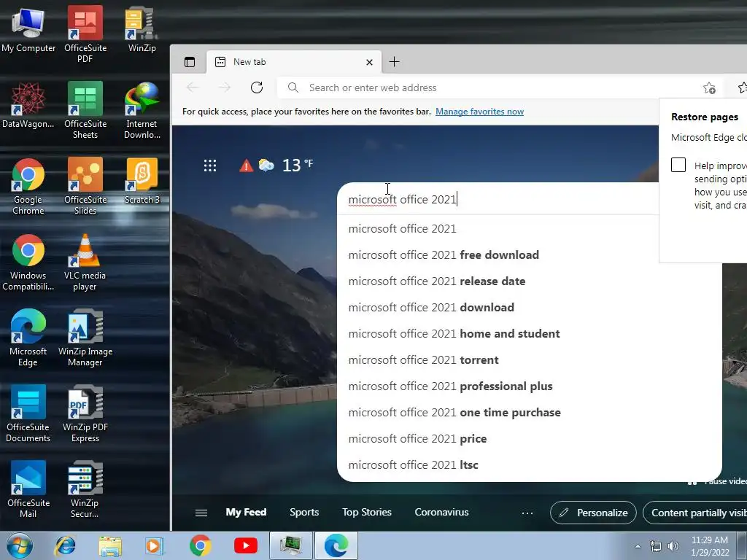This screenshot has width=747, height=560.
Task: Open YouTube taskbar shortcut
Action: click(246, 545)
